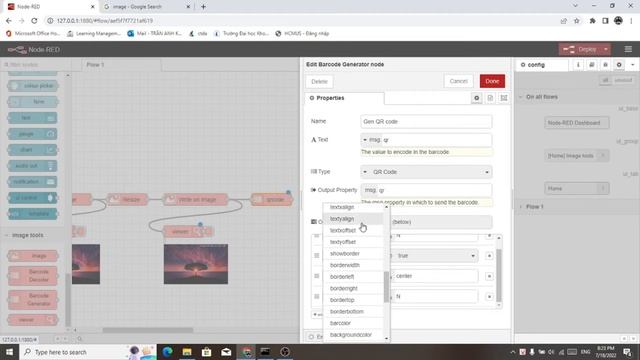Select the image palette node
Viewport: 640px width, 360px height.
pos(33,256)
